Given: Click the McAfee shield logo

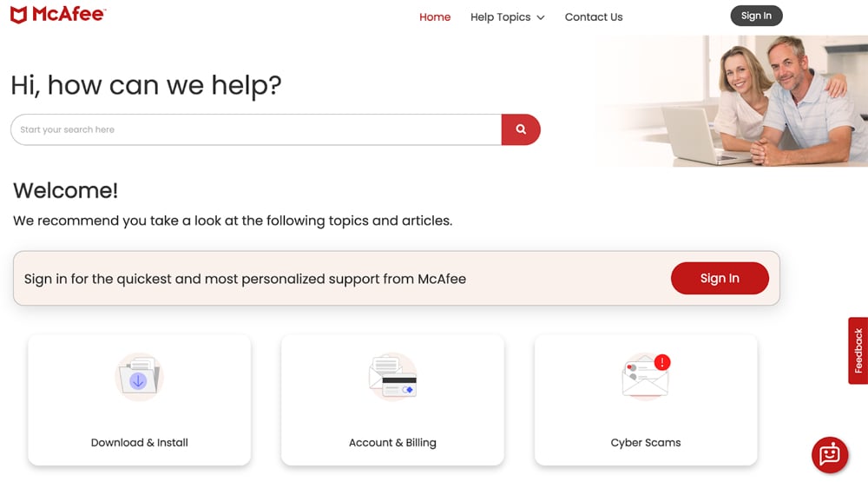Looking at the screenshot, I should 19,15.
